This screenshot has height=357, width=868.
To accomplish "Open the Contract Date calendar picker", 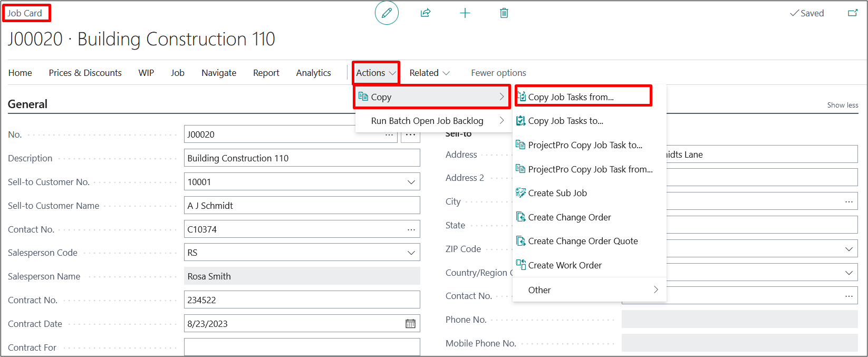I will (410, 324).
